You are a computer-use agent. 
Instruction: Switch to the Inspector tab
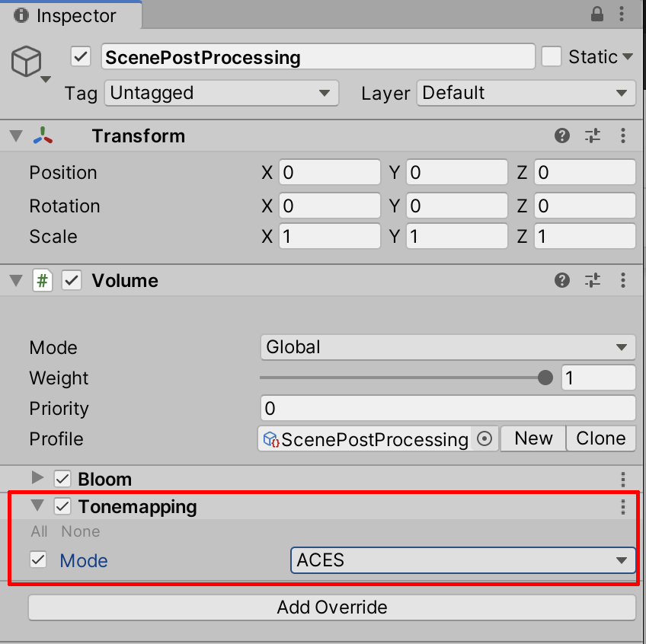pos(70,15)
